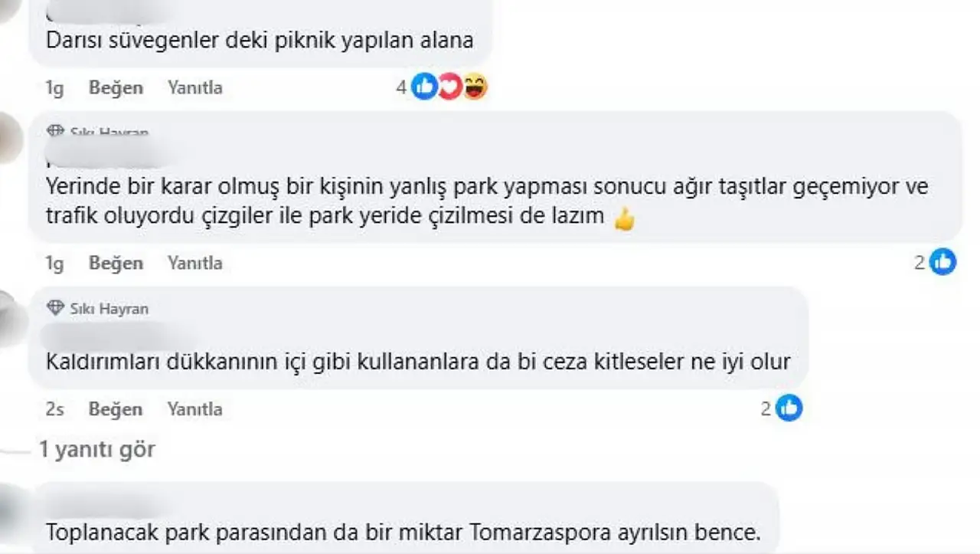
Task: Click the blue like reaction icon on the "Darısı süvegenler" comment
Action: [x=423, y=87]
